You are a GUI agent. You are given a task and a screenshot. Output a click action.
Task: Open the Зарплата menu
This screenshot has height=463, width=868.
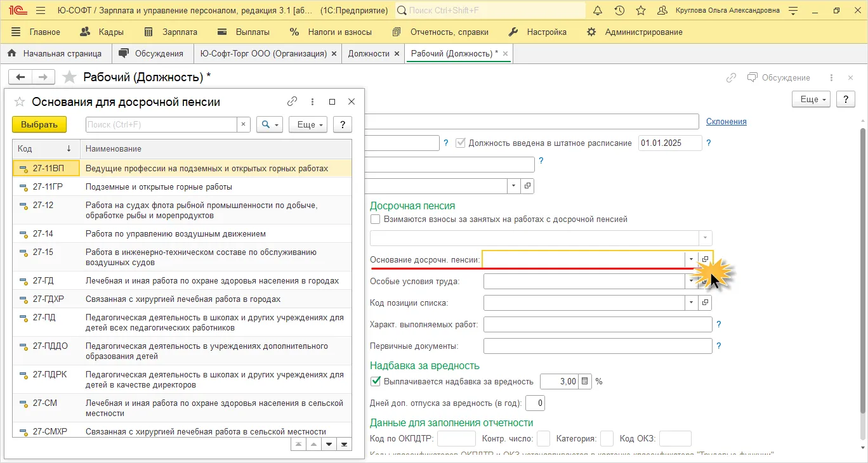point(171,32)
